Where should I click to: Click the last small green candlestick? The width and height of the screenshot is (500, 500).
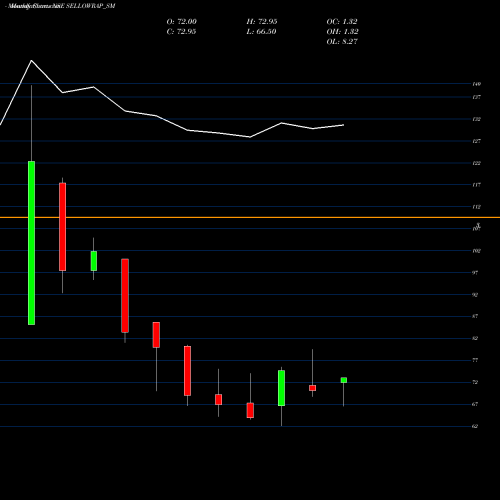(x=344, y=380)
